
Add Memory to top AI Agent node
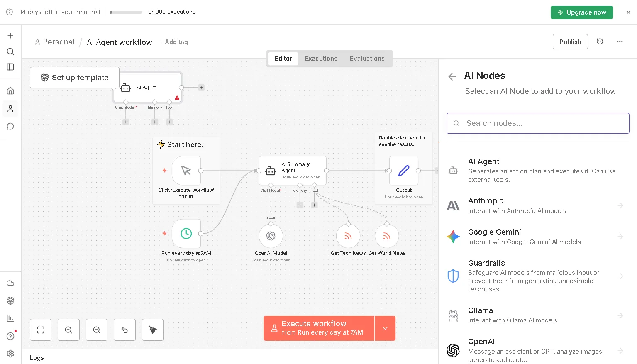pyautogui.click(x=155, y=122)
